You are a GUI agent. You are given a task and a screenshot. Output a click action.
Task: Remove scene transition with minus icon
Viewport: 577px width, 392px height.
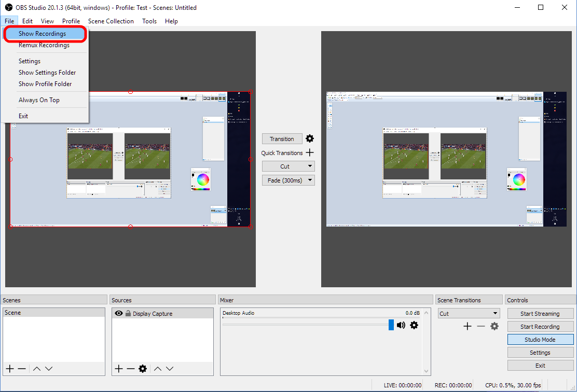[x=481, y=326]
